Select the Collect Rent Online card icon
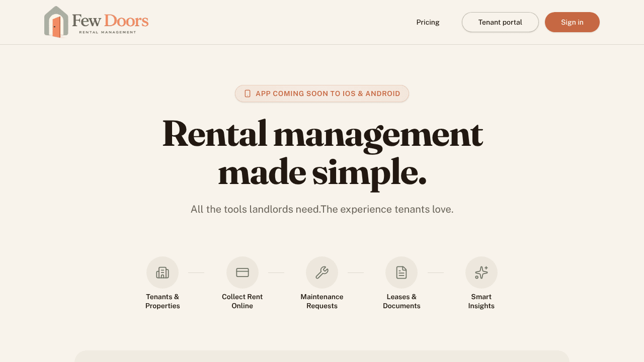This screenshot has height=362, width=644. pyautogui.click(x=243, y=273)
